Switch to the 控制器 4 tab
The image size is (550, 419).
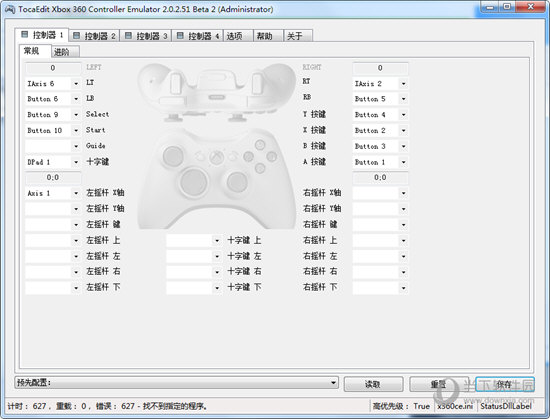click(197, 36)
